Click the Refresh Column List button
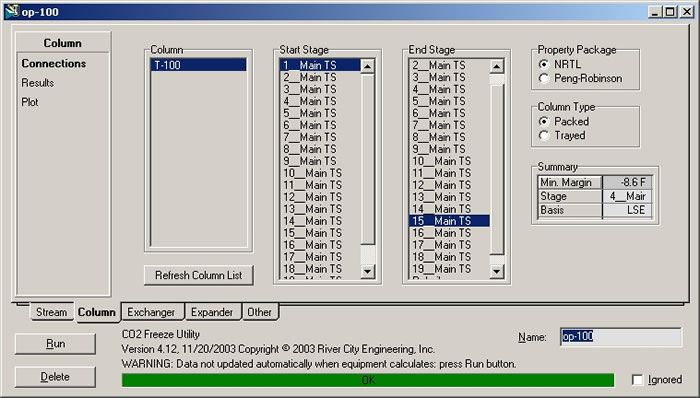Image resolution: width=700 pixels, height=398 pixels. pos(199,275)
